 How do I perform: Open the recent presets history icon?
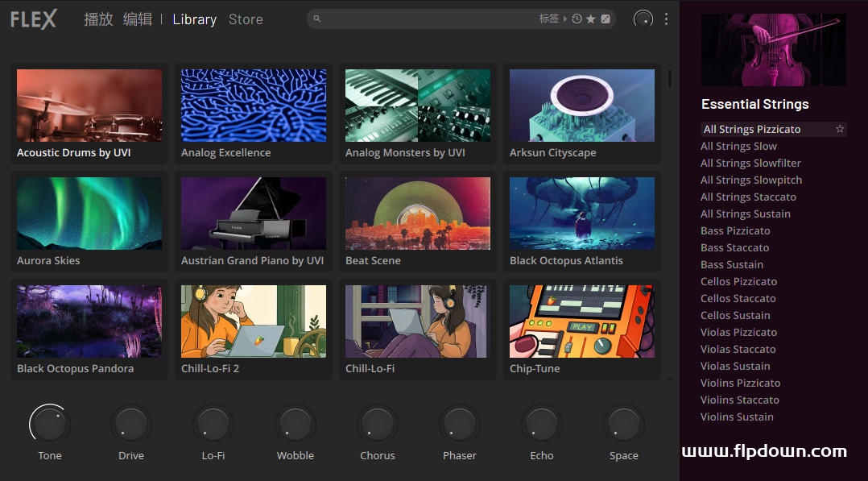pyautogui.click(x=577, y=19)
